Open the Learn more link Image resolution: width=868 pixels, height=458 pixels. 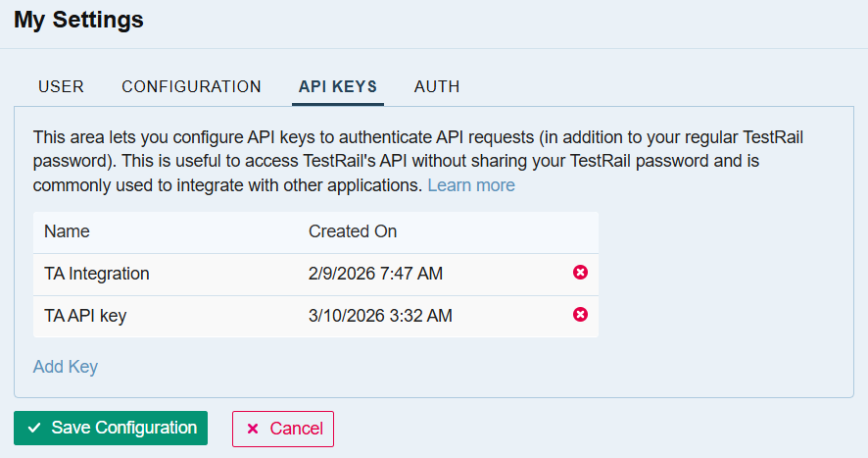(x=470, y=185)
